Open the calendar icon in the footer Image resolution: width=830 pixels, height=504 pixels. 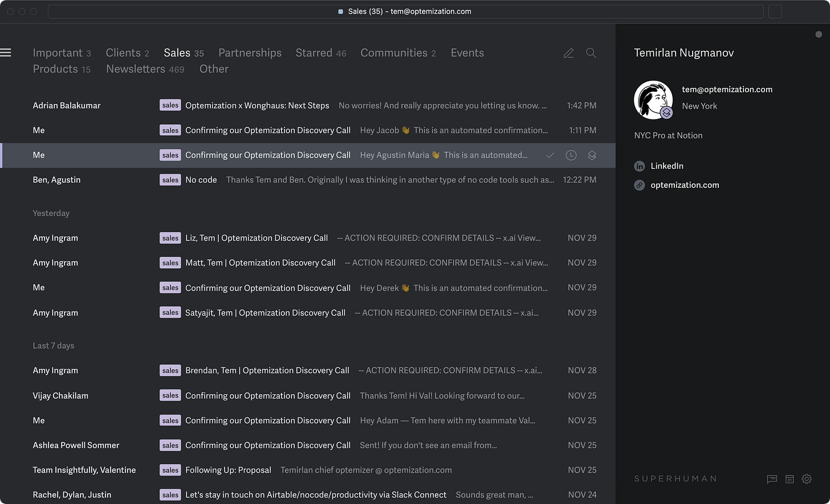[790, 479]
